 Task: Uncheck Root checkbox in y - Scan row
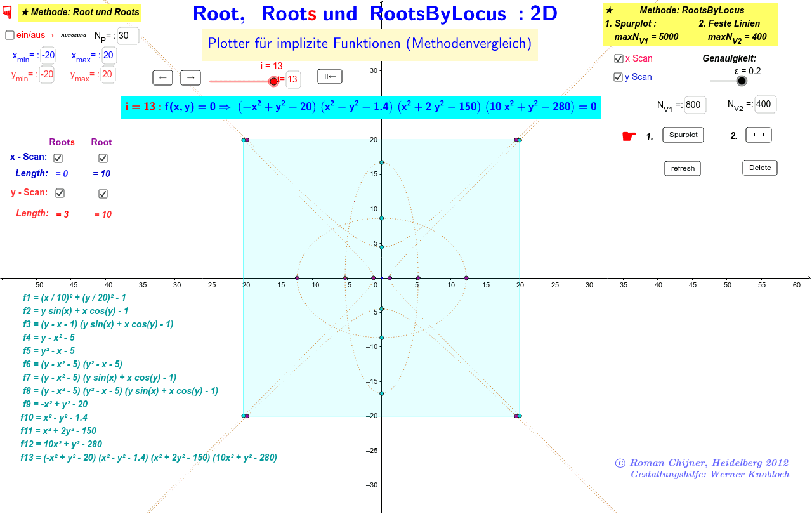[x=103, y=194]
